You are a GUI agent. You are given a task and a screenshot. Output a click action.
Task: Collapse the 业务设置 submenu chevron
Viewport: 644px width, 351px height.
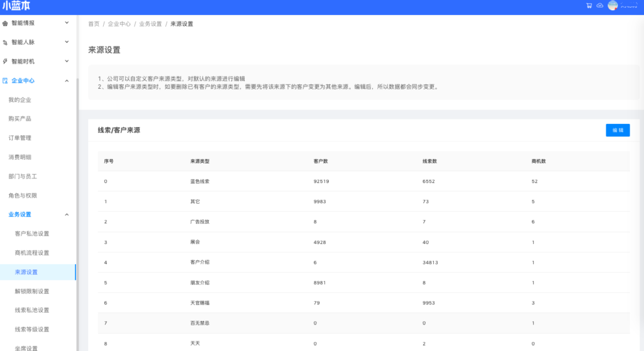(x=67, y=214)
